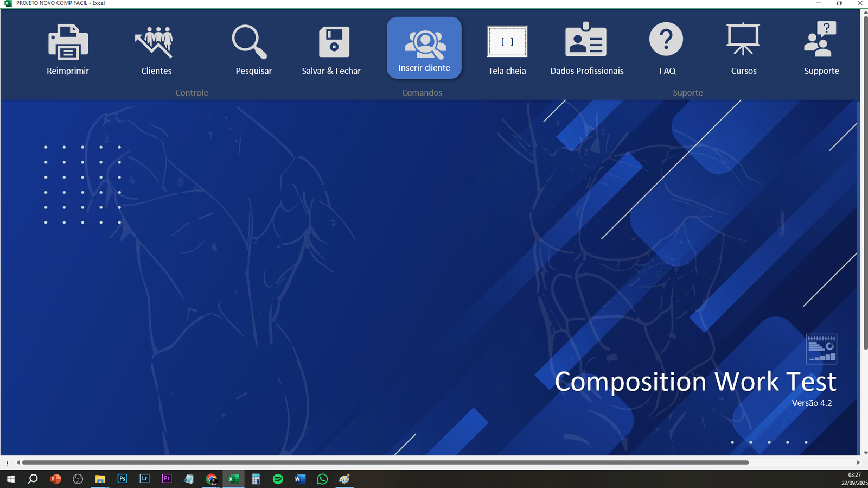Viewport: 868px width, 488px height.
Task: Click the Pesquisar magnifying glass icon
Action: pyautogui.click(x=250, y=42)
